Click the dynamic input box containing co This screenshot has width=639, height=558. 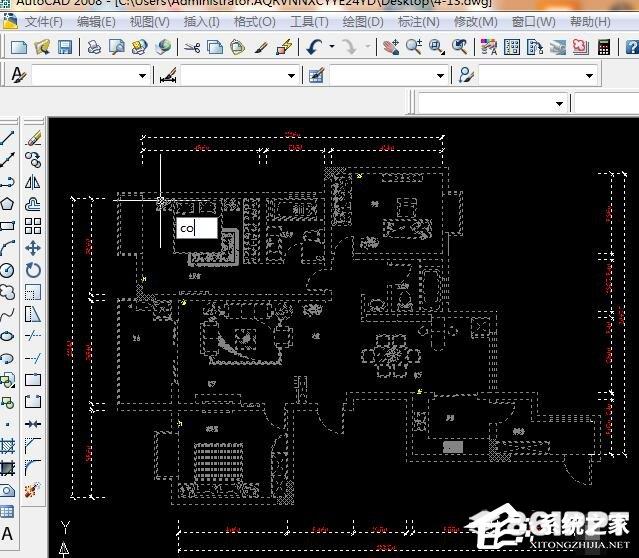click(197, 228)
